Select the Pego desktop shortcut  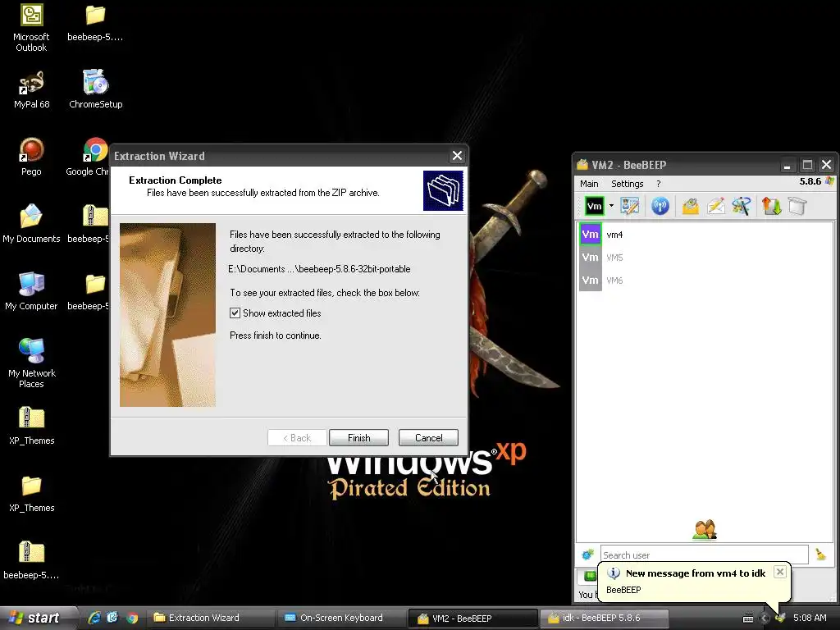31,157
